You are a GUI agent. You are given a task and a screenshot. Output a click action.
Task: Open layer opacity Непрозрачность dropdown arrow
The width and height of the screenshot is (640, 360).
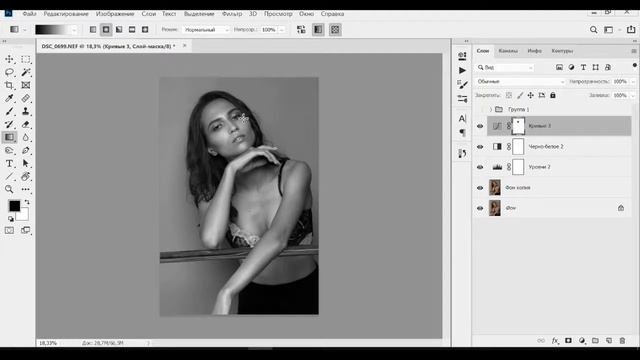pyautogui.click(x=633, y=82)
